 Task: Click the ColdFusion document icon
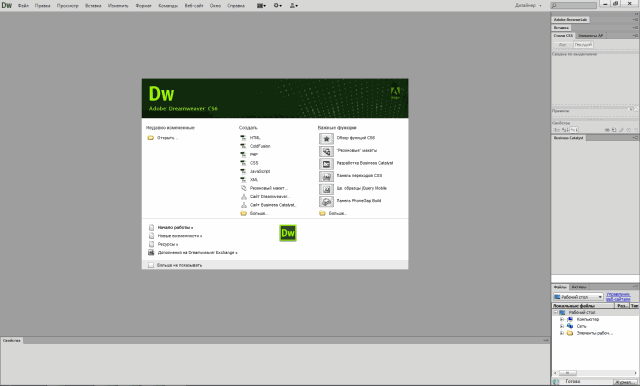coord(243,146)
